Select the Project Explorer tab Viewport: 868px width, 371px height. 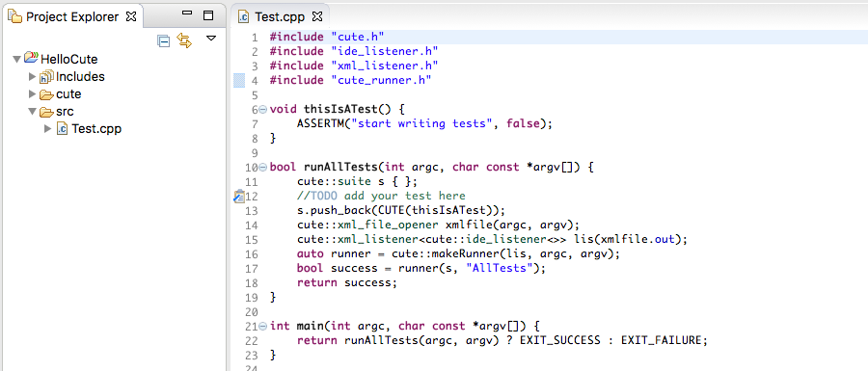point(71,16)
